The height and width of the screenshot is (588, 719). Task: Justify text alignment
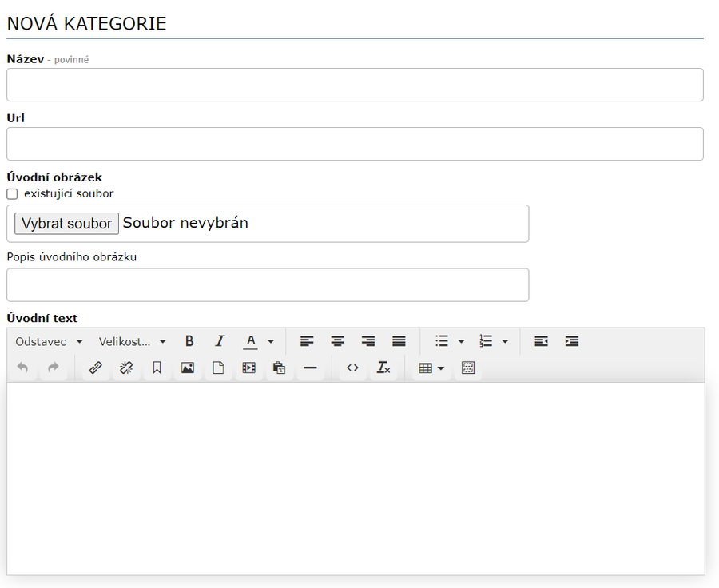coord(399,341)
